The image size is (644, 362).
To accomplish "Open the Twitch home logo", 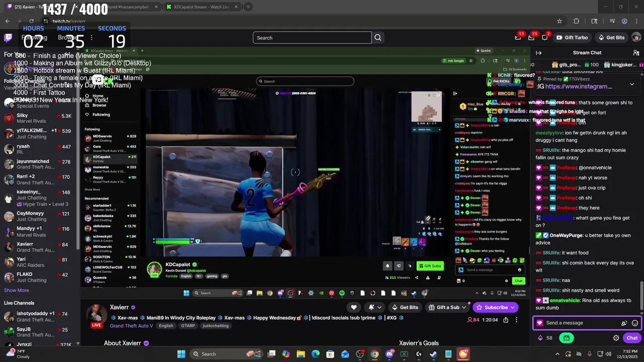I will (x=8, y=38).
